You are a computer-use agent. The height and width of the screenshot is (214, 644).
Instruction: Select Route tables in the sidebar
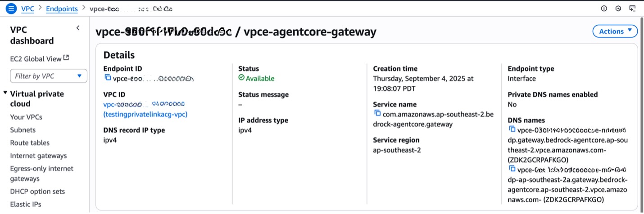(30, 143)
